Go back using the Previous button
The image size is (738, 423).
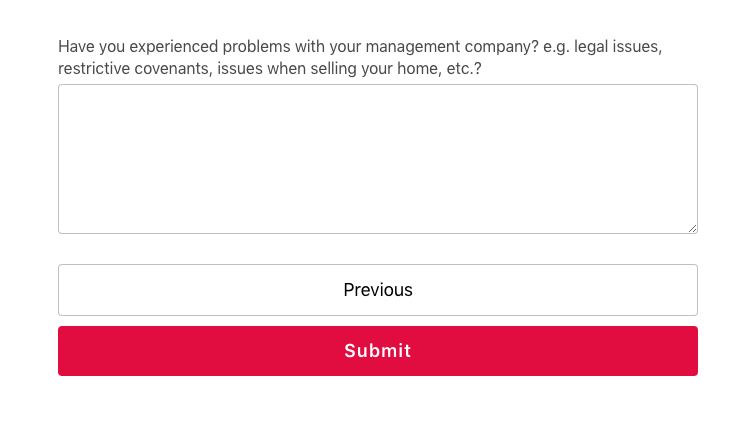pyautogui.click(x=377, y=290)
